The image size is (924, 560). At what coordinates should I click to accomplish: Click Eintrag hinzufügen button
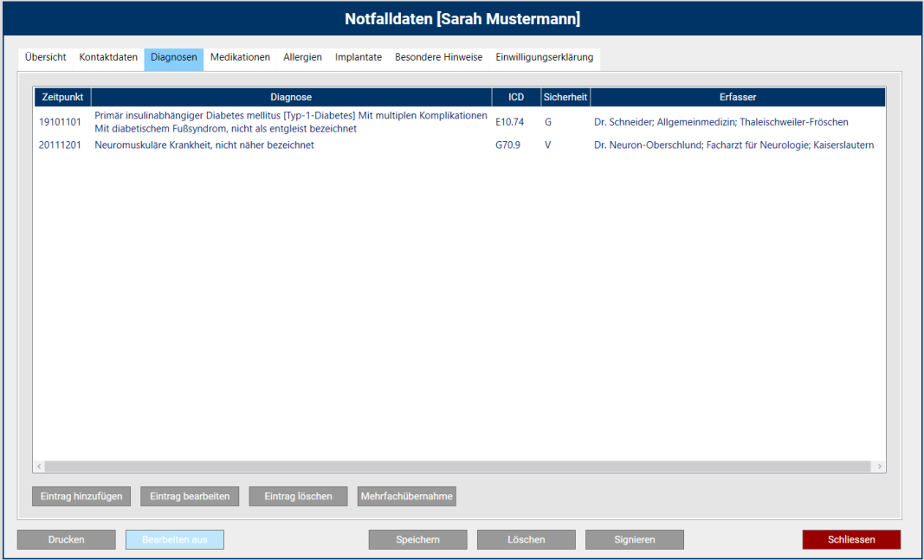coord(82,497)
